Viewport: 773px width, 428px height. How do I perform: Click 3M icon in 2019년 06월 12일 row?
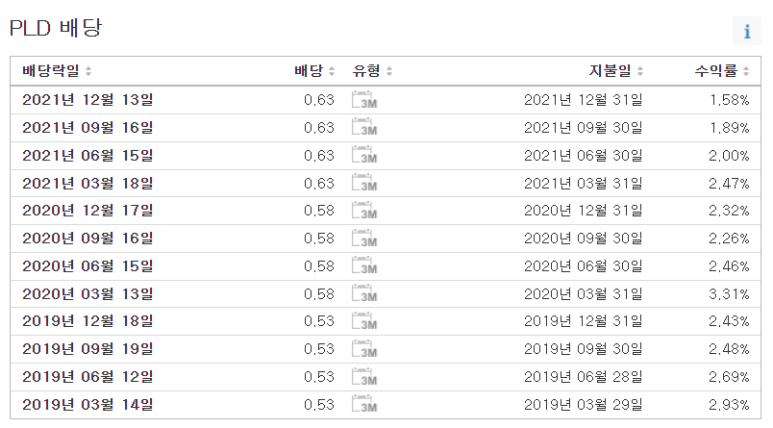364,377
